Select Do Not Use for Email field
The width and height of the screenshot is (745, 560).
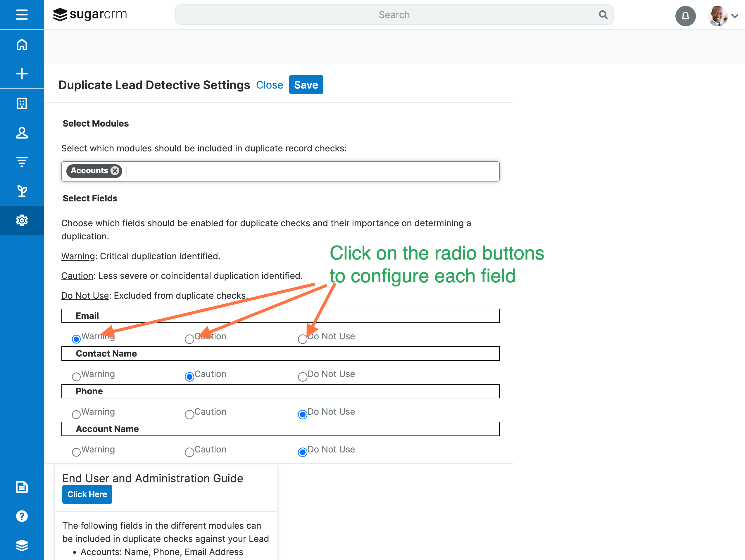[303, 339]
